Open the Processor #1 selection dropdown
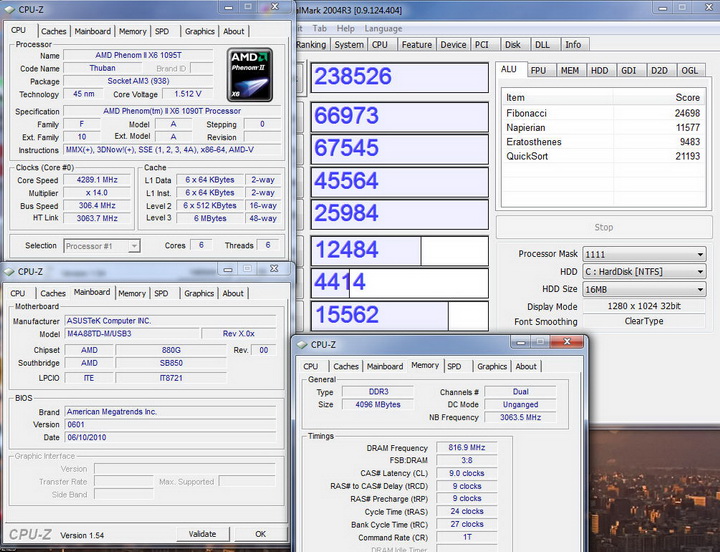This screenshot has height=552, width=720. coord(102,246)
